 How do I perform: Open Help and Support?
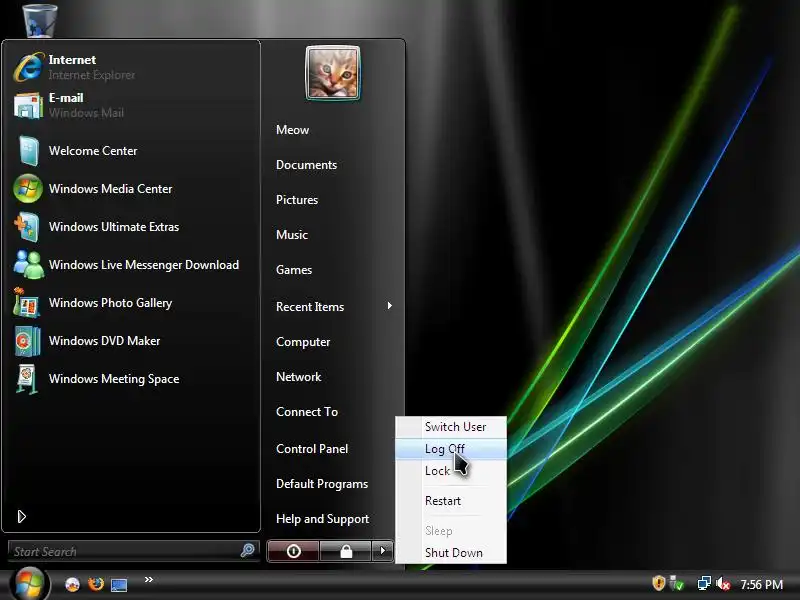point(322,519)
